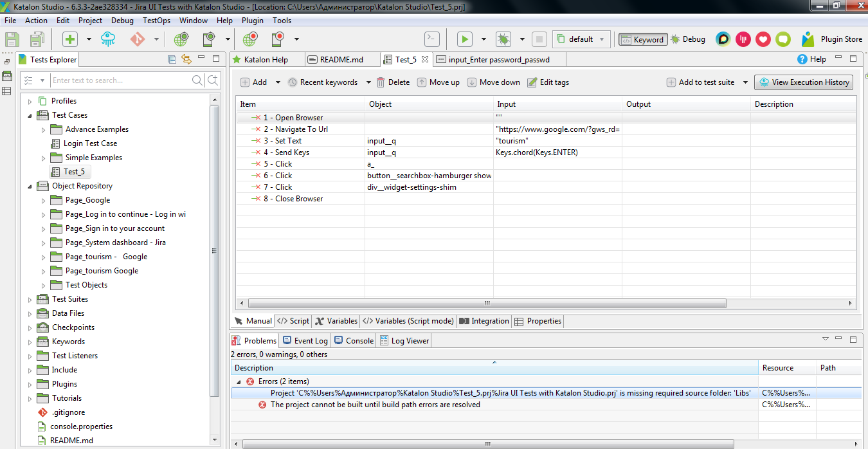Switch to the Script tab
The image size is (868, 449).
click(293, 321)
